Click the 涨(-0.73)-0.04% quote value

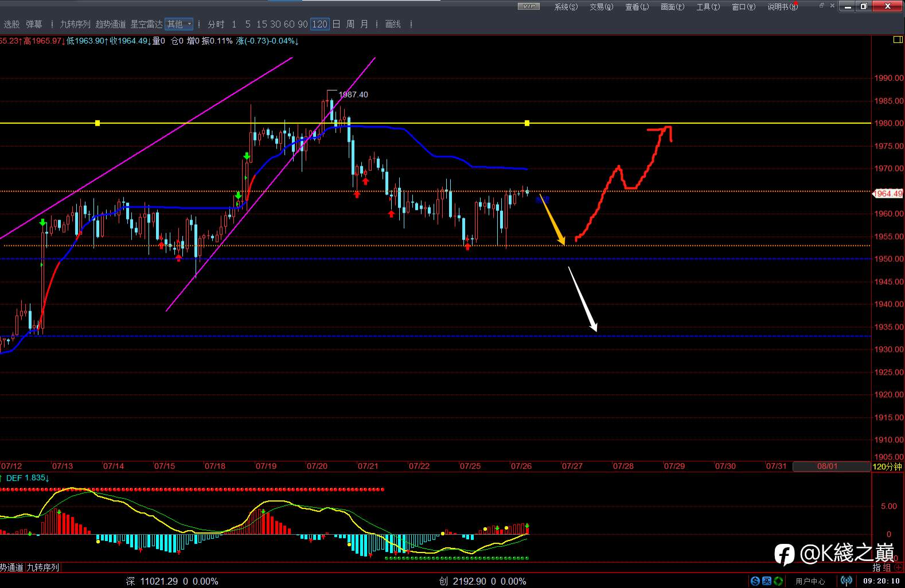pyautogui.click(x=267, y=41)
